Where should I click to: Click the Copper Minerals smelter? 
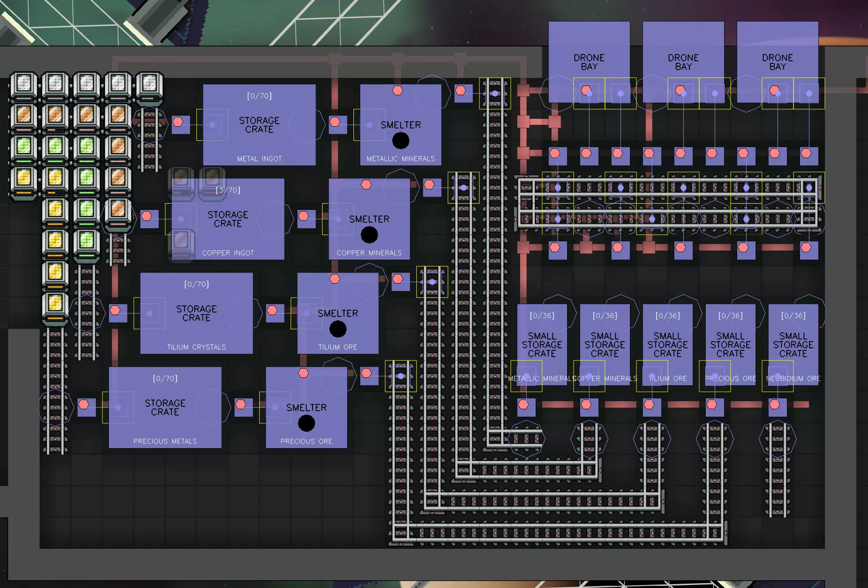tap(369, 219)
